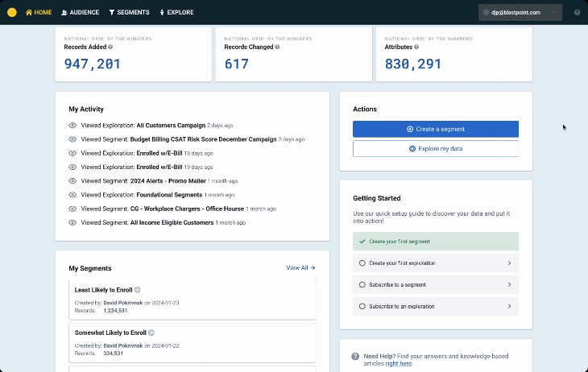Viewport: 588px width, 372px height.
Task: Click eye icon beside Enrolled w/E-Bill 19 days ago
Action: (x=72, y=167)
